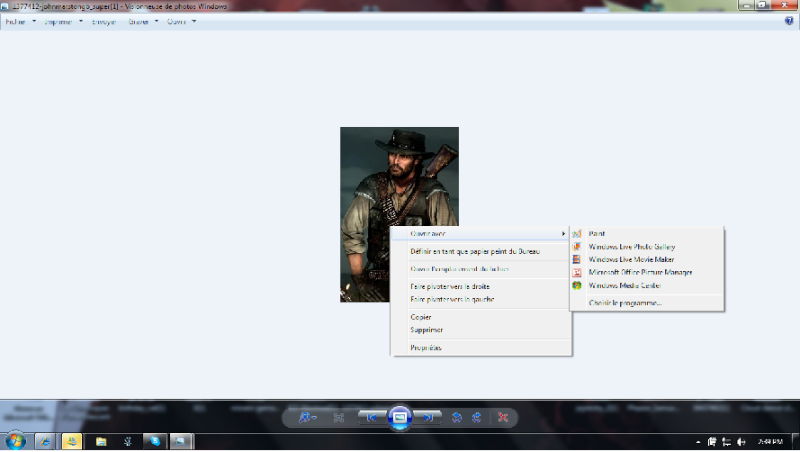Start the slideshow with the center button
Viewport: 800px width, 452px height.
pyautogui.click(x=399, y=418)
